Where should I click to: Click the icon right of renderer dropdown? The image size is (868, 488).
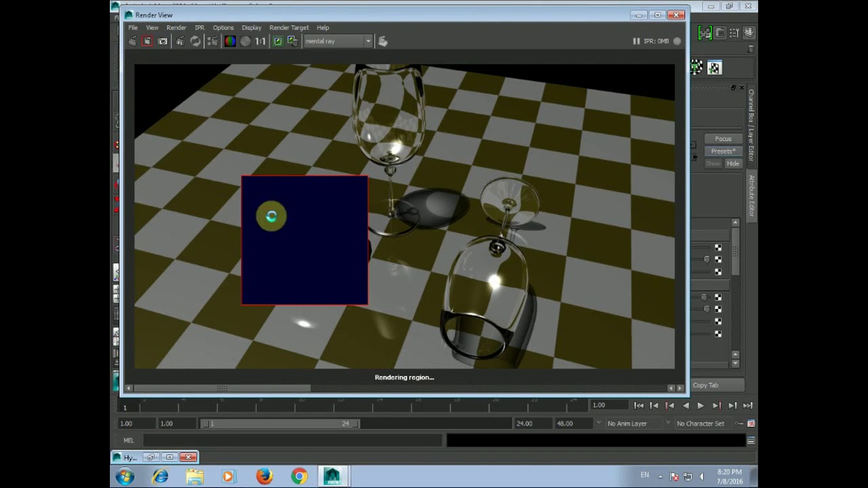coord(382,41)
